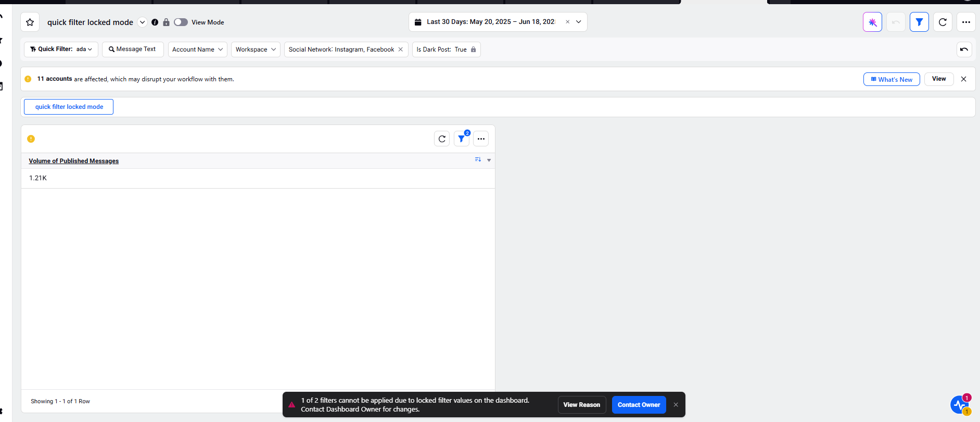Open column dropdown triangle
980x422 pixels.
coord(489,160)
